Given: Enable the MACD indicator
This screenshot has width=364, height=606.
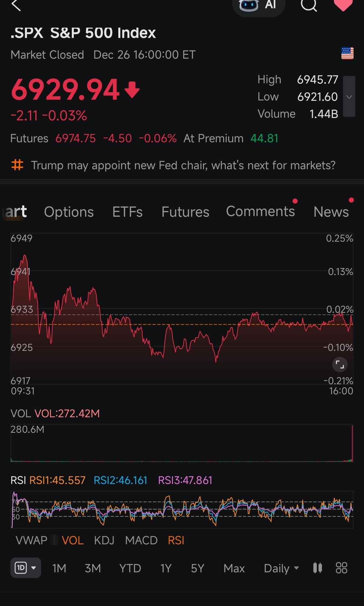Looking at the screenshot, I should [141, 540].
